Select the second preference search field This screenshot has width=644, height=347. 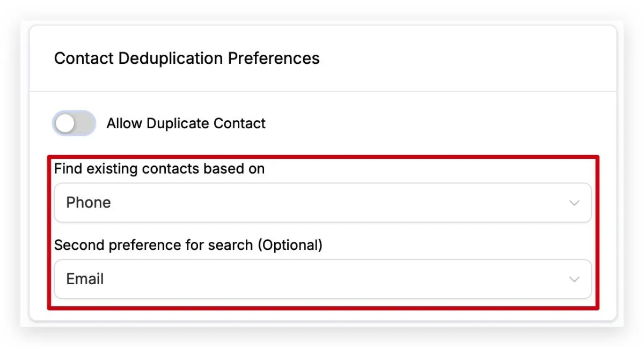click(x=322, y=279)
